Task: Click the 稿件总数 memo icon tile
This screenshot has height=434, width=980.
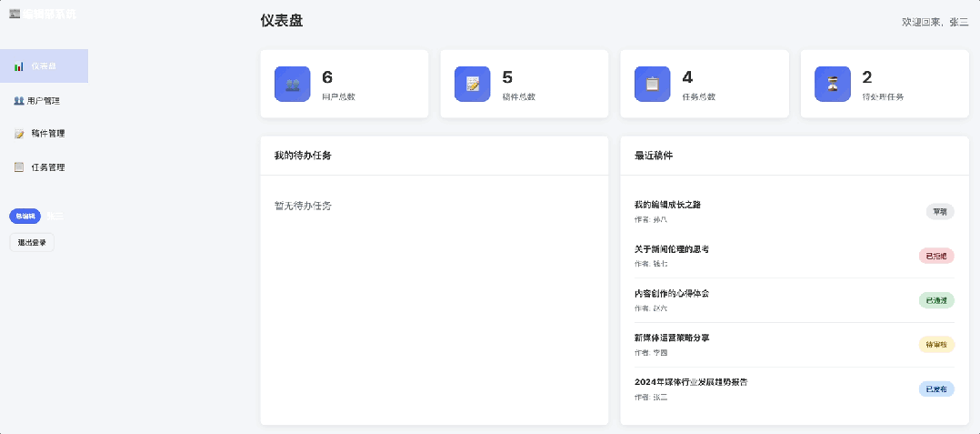Action: pos(472,84)
